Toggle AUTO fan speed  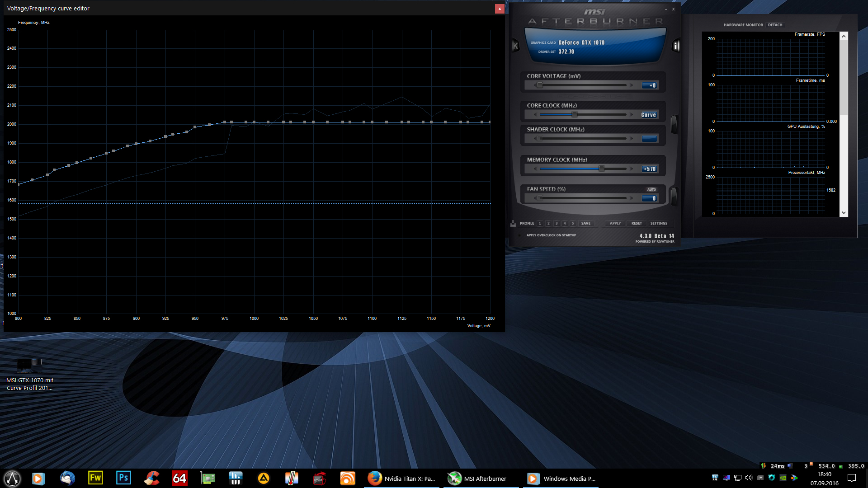point(651,189)
